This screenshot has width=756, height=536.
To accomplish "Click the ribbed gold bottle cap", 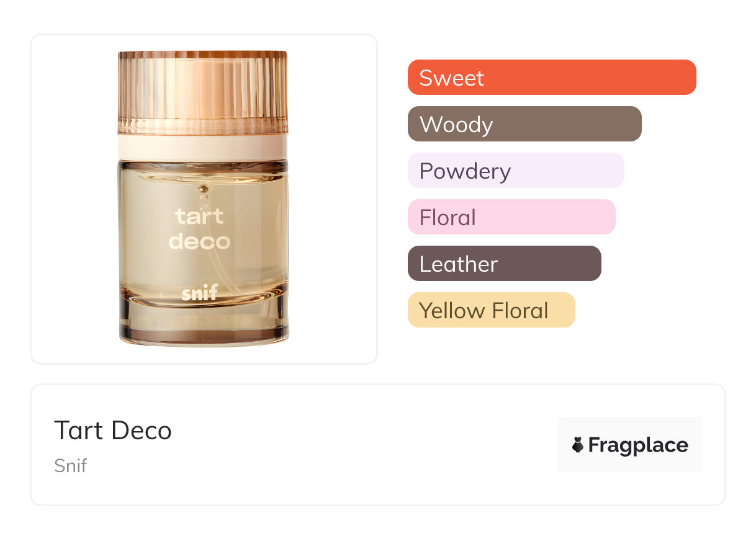I will click(203, 92).
